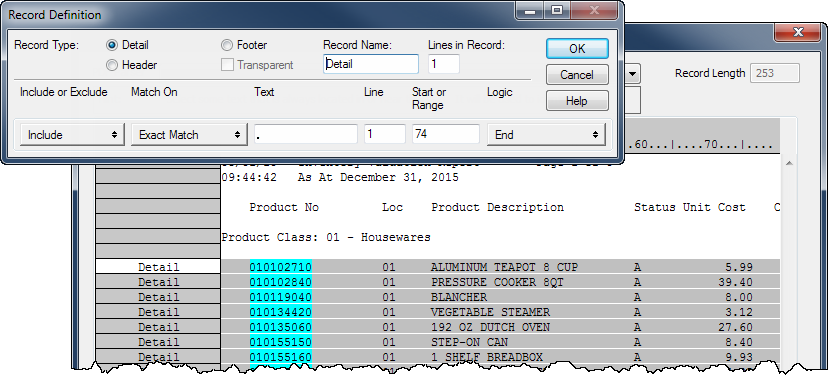Click scroll up arrow in background window
Viewport: 828px width, 378px height.
coord(789,164)
